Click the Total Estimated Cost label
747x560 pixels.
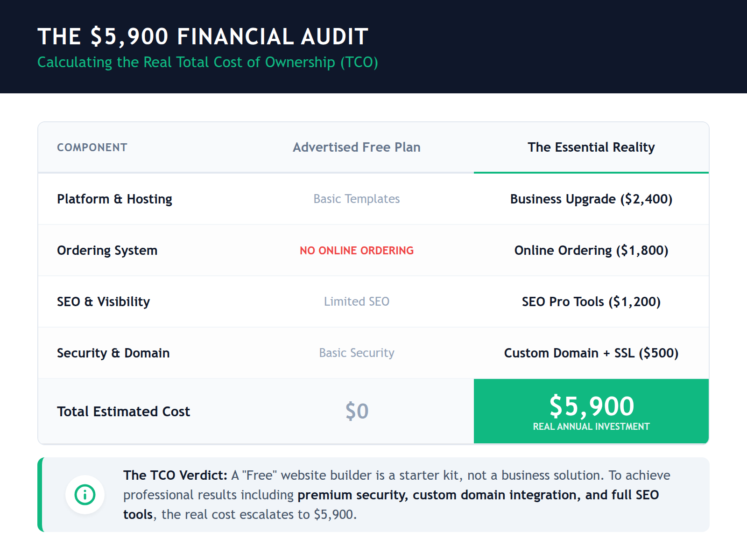click(123, 412)
